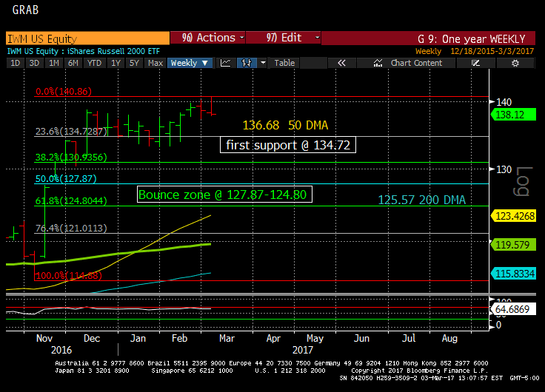Click the 61.8%(124.8044) Fibonacci label
This screenshot has height=392, width=545.
pos(71,201)
